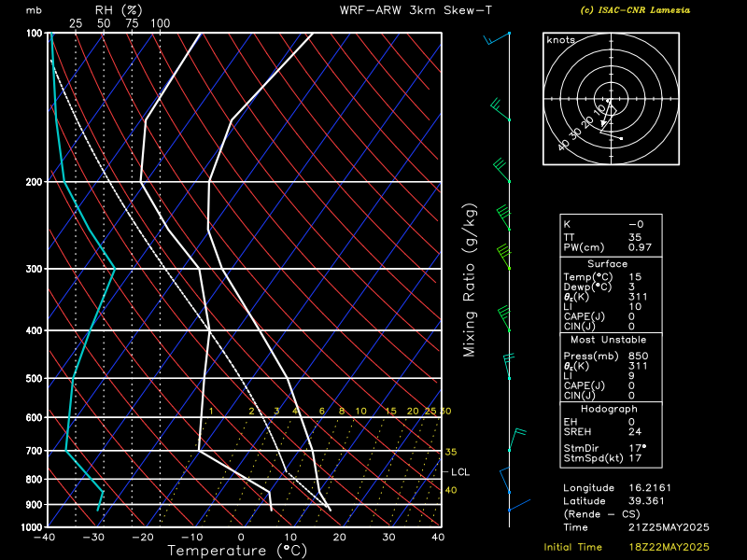Click the RH scale value '100'

(x=160, y=23)
